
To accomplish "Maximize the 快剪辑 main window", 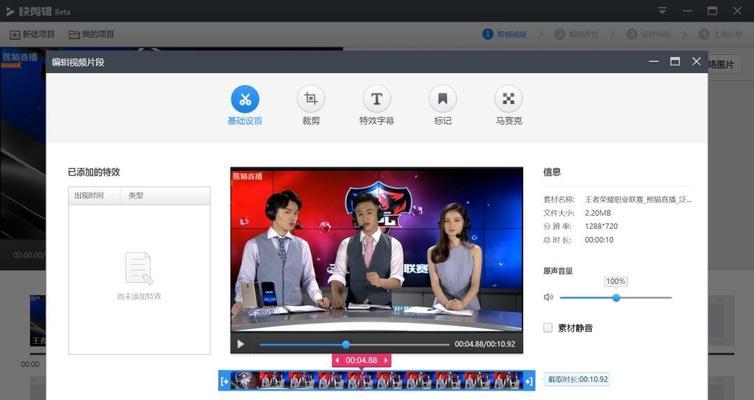I will 712,11.
